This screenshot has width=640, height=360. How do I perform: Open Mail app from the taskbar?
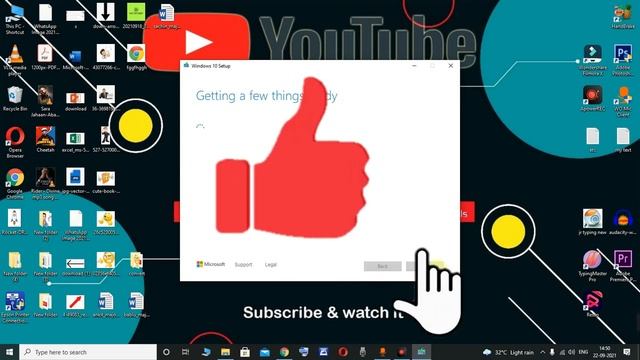[264, 352]
